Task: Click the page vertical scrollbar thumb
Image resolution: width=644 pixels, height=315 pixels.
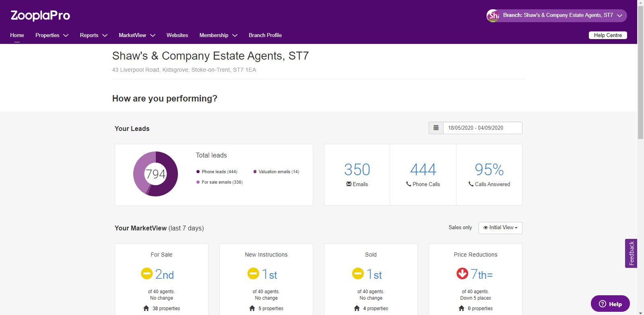Action: click(x=640, y=72)
